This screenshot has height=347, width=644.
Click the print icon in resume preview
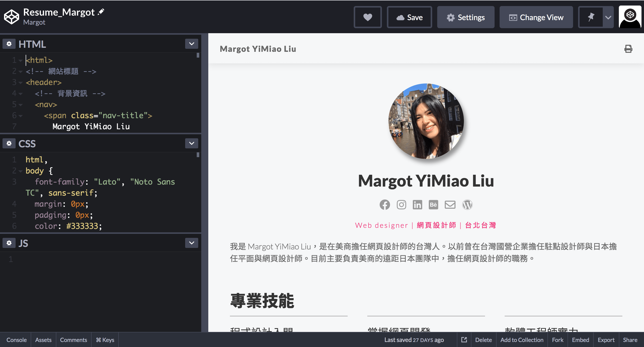point(628,49)
